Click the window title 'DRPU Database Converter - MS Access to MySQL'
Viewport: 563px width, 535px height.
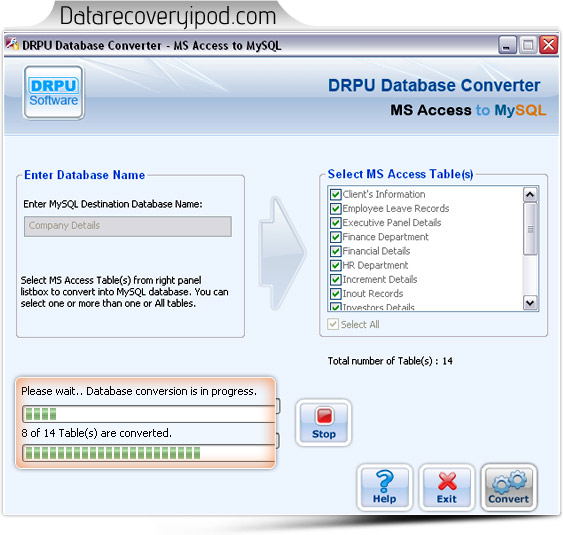pyautogui.click(x=152, y=46)
